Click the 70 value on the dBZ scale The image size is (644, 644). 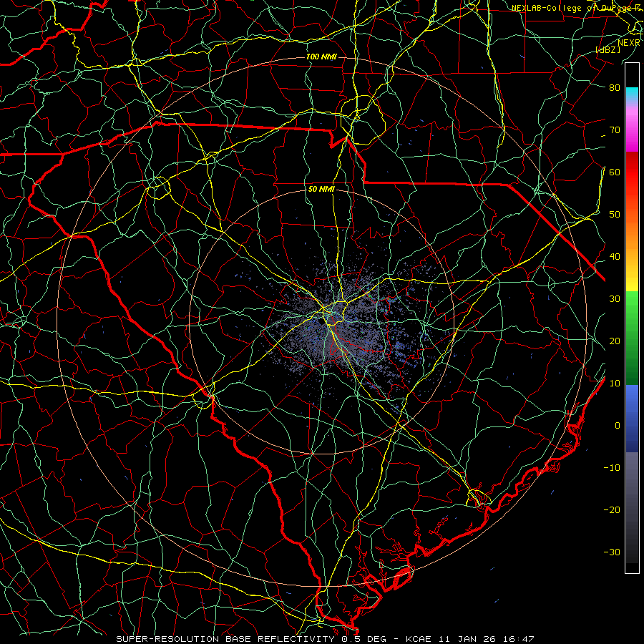click(615, 130)
